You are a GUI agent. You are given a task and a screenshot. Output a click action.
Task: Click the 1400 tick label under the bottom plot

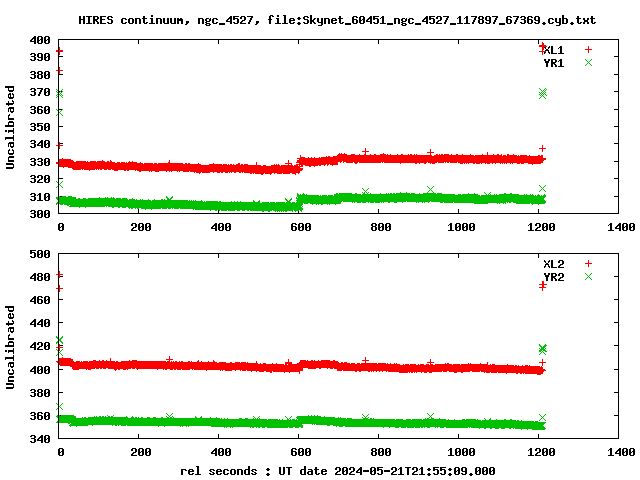[621, 452]
